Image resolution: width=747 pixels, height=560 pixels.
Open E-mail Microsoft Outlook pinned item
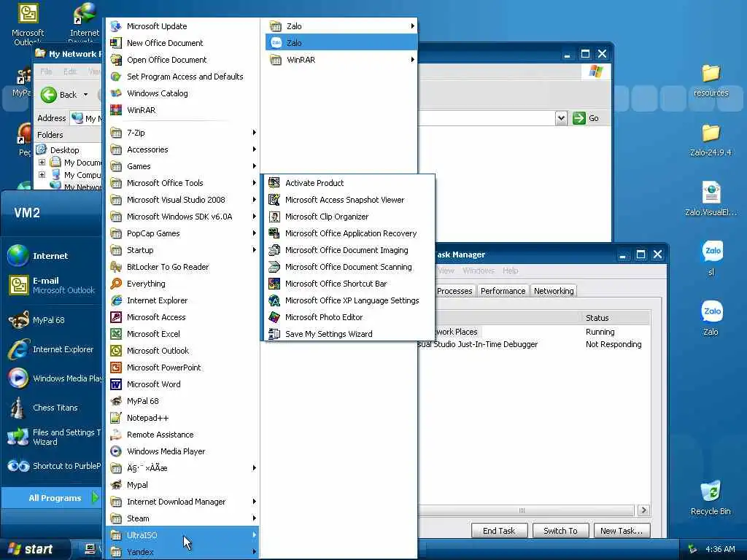[x=52, y=285]
